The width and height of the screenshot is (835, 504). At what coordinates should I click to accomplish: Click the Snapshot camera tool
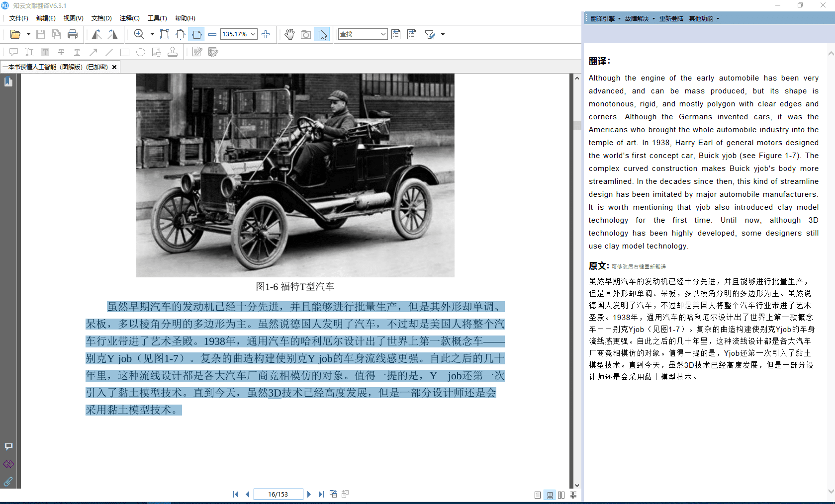point(306,34)
